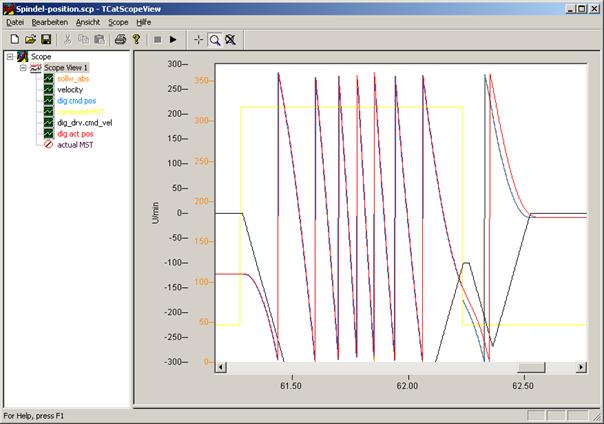
Task: Open a scope file via folder icon
Action: (x=31, y=39)
